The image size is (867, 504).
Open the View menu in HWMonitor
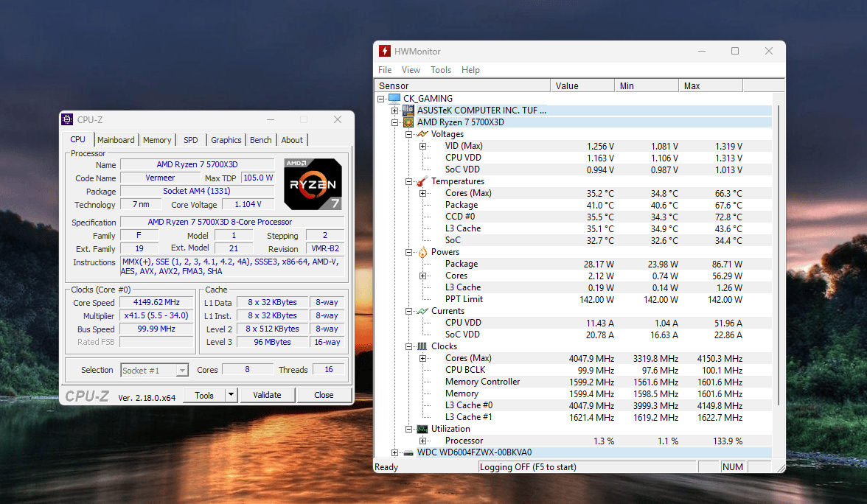pyautogui.click(x=411, y=69)
